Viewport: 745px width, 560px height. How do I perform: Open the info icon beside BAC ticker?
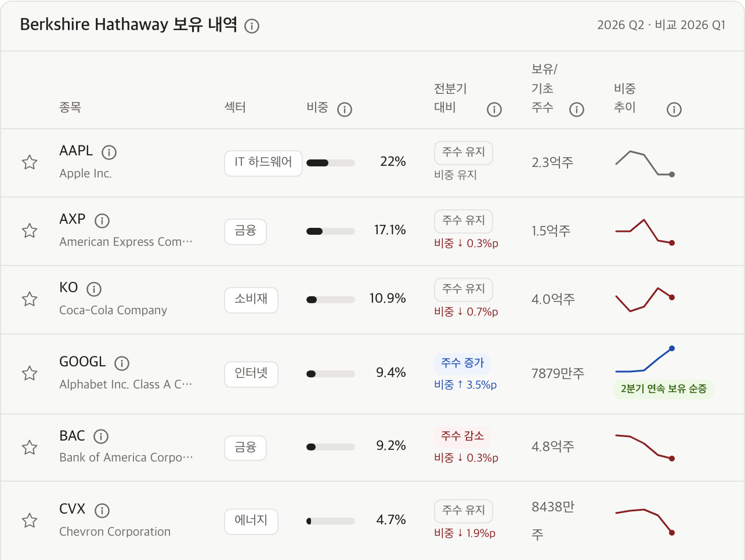coord(101,437)
